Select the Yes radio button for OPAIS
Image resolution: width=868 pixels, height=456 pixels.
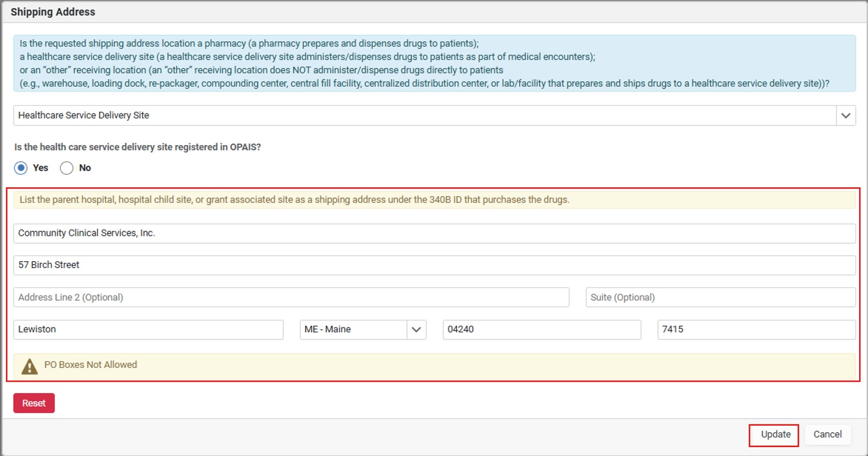[x=21, y=168]
